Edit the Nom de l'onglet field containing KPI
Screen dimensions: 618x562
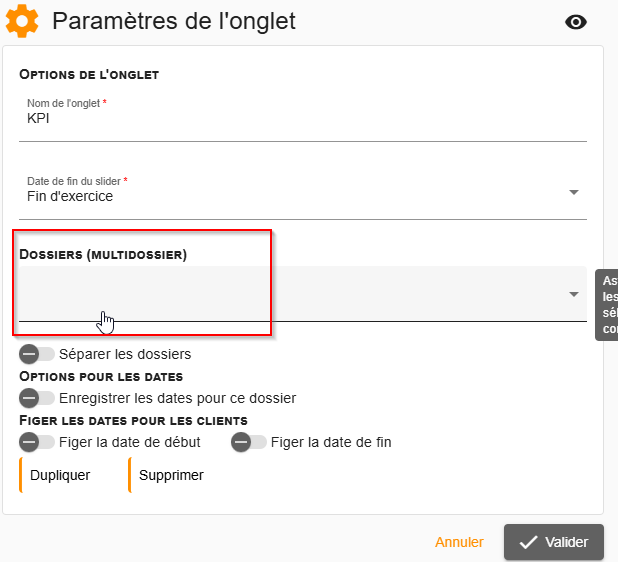[303, 118]
